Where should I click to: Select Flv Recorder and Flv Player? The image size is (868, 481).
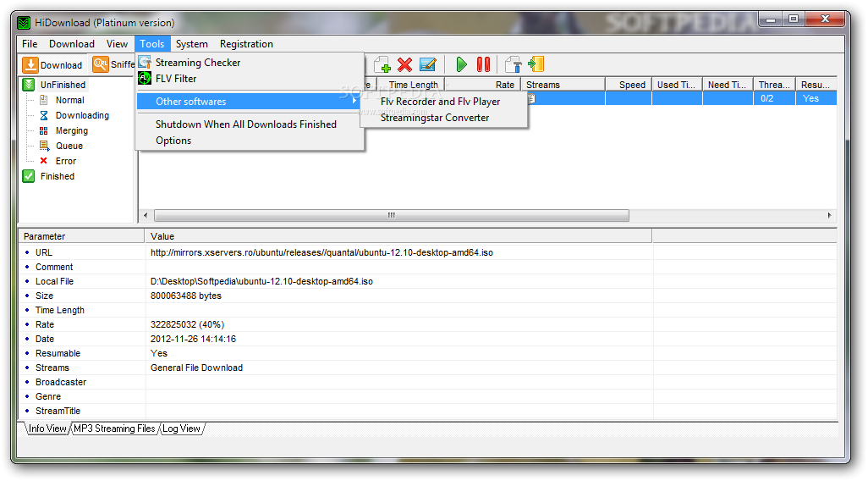(x=440, y=102)
